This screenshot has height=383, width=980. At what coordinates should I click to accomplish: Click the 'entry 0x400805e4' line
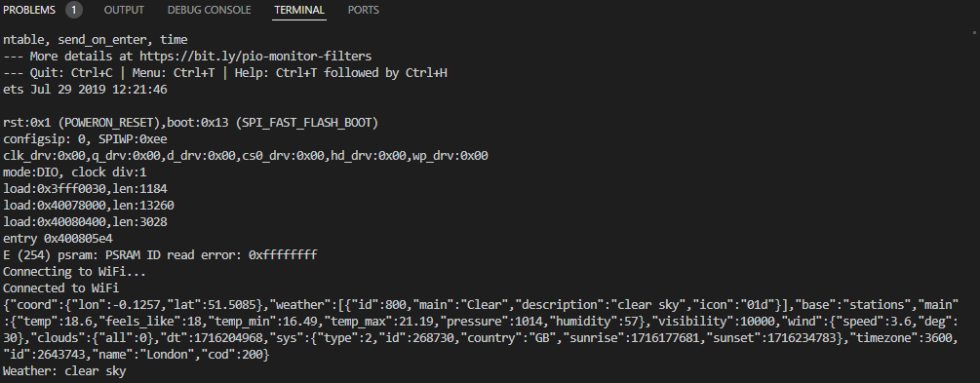[58, 239]
